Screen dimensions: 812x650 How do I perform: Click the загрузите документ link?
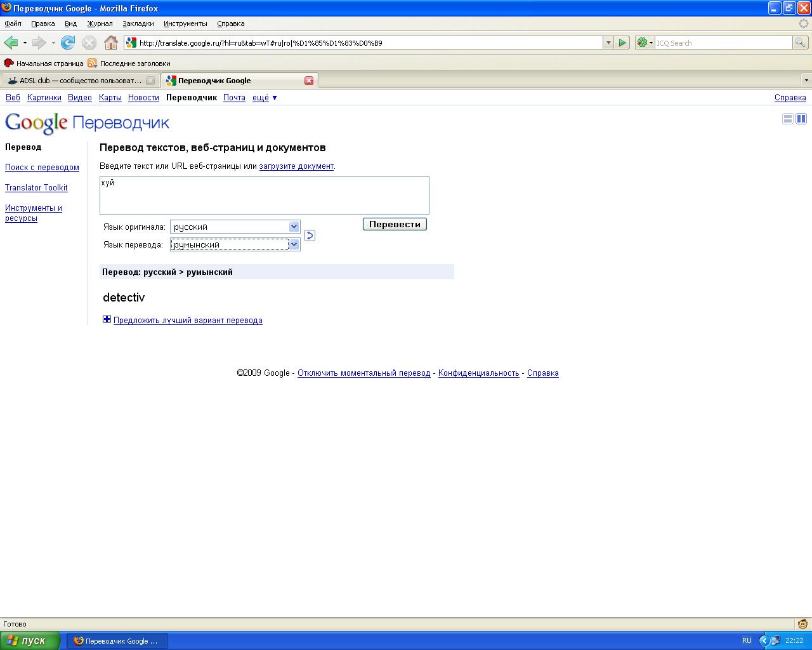[296, 166]
